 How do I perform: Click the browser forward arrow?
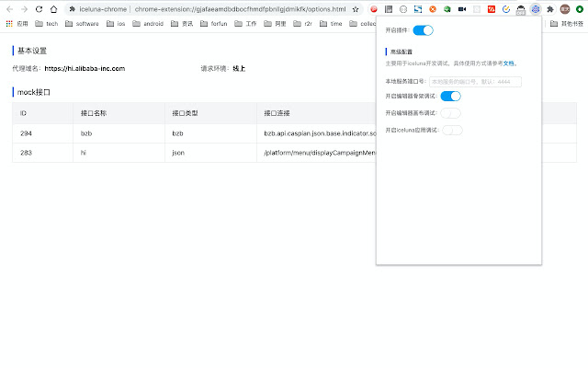tap(25, 9)
